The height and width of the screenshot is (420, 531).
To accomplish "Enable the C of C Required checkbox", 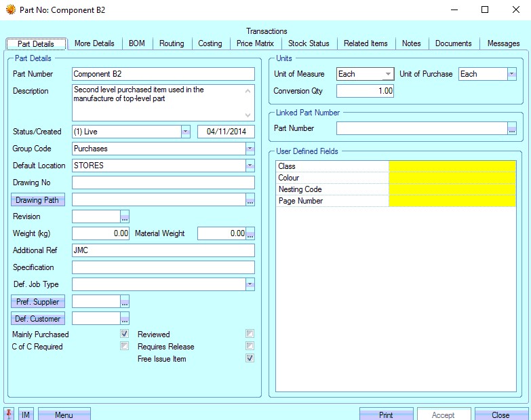I will 124,346.
